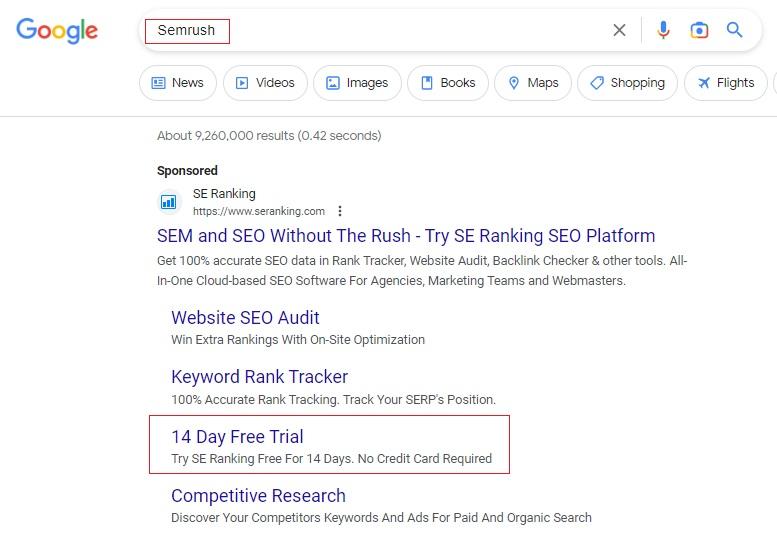Open the 14 Day Free Trial sitelink

click(x=237, y=437)
